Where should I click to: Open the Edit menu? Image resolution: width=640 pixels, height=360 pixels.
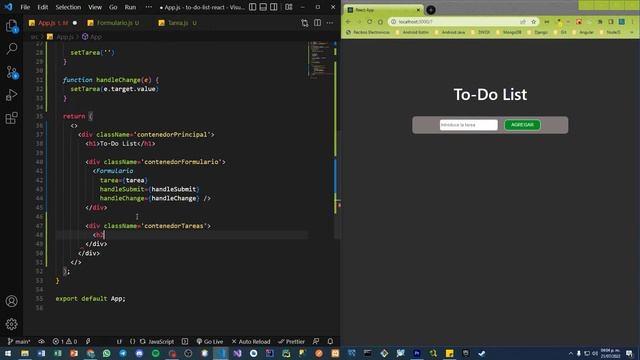(x=42, y=7)
